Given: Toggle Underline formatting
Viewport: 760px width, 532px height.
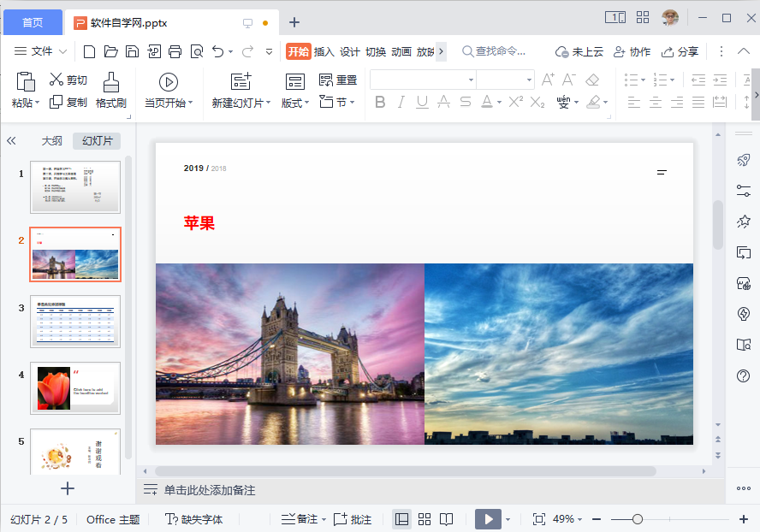Looking at the screenshot, I should point(422,102).
